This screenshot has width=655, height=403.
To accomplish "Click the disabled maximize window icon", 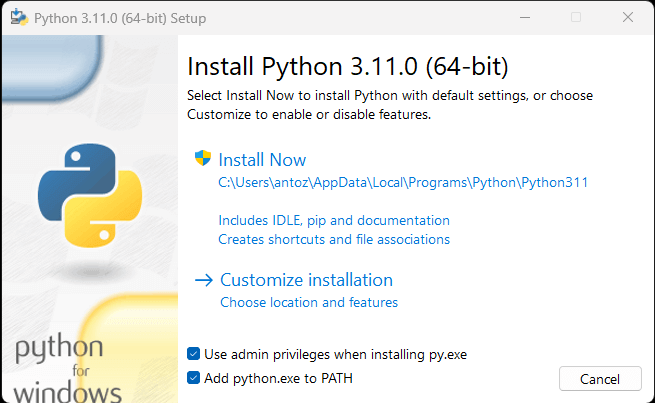I will click(x=576, y=18).
